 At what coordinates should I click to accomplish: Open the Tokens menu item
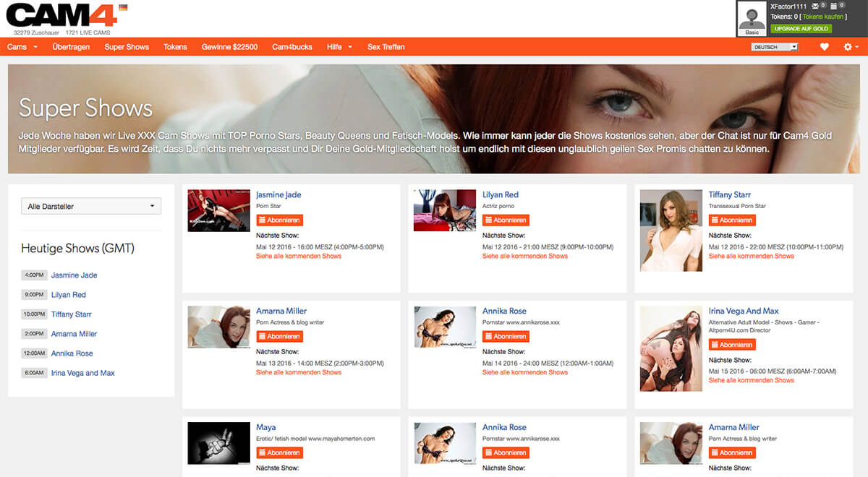tap(175, 47)
